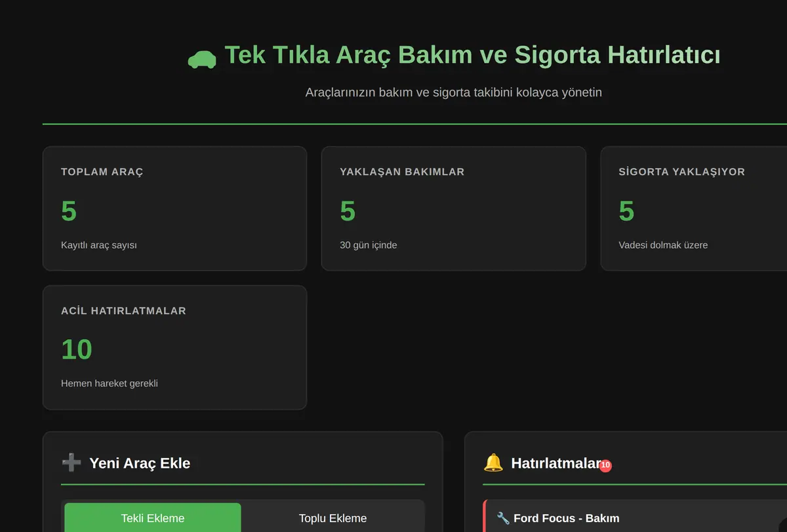Click the number 10 in Acil Hatırlatmalar
787x532 pixels.
coord(77,350)
